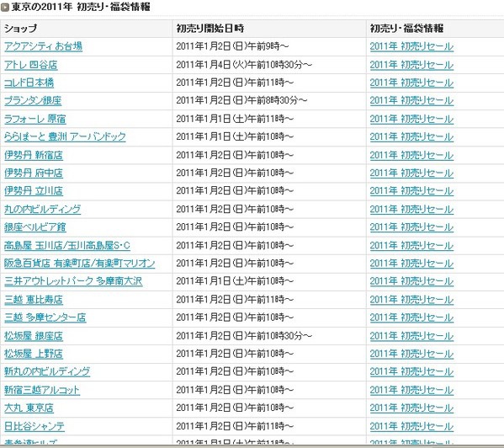Viewport: 504px width, 448px height.
Task: Open the 丸の内ビルディング shop link
Action: pyautogui.click(x=42, y=210)
